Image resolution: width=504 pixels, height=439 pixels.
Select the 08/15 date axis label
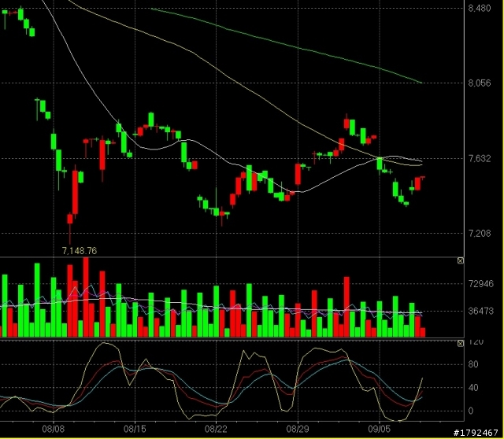pyautogui.click(x=135, y=429)
